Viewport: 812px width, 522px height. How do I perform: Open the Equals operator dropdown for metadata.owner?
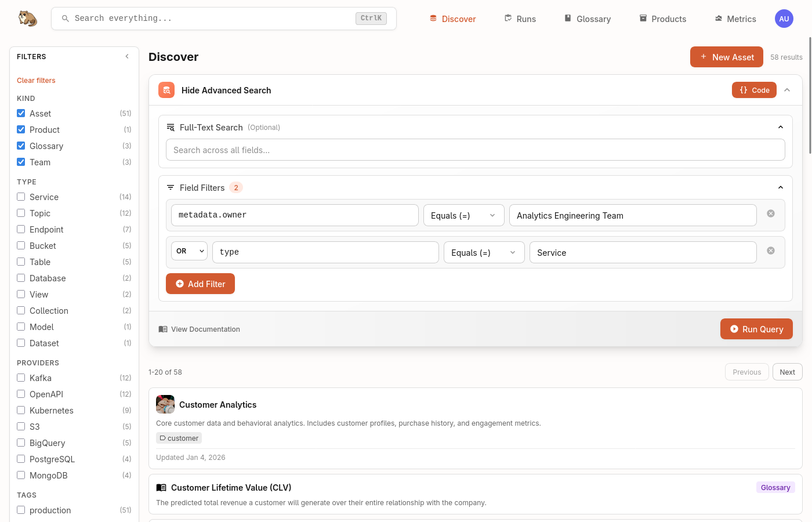click(x=463, y=215)
